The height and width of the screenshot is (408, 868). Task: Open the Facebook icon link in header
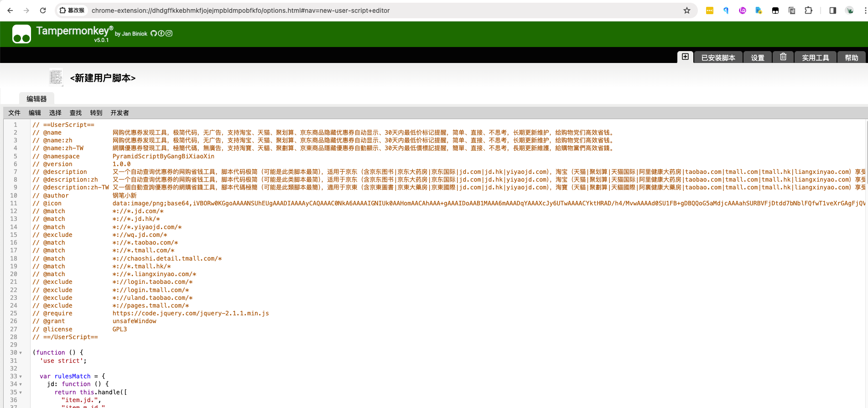coord(161,33)
